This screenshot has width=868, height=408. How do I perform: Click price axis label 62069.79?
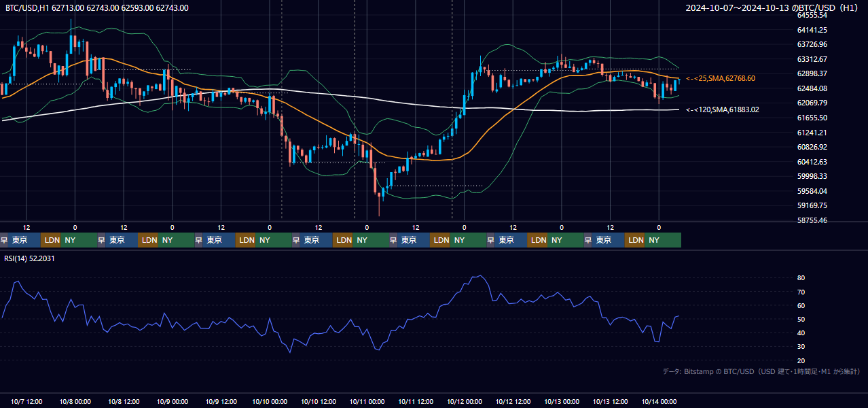812,103
